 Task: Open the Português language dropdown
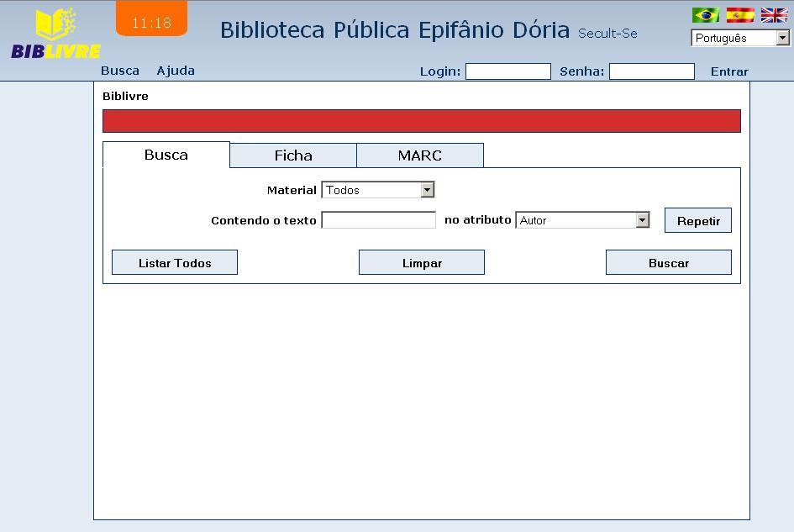pyautogui.click(x=740, y=38)
